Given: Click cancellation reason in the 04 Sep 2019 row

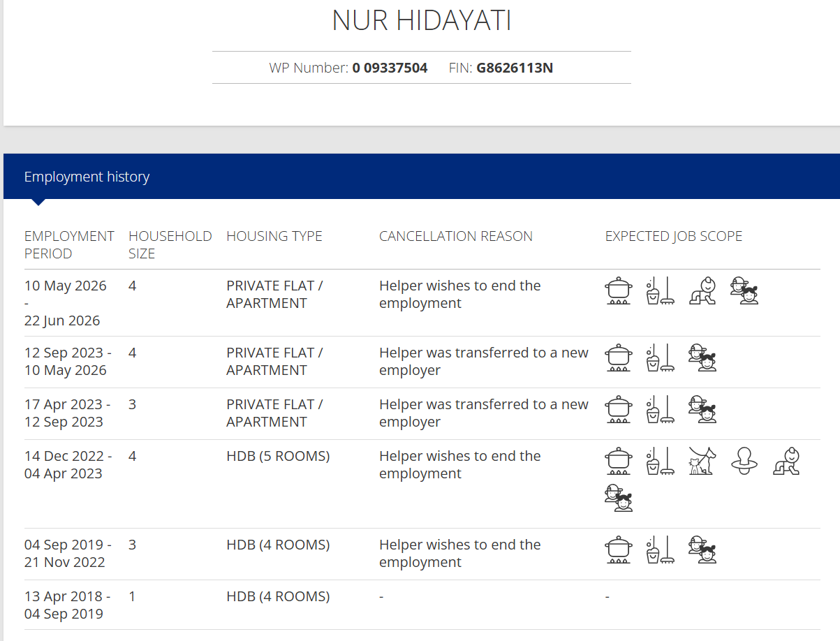Looking at the screenshot, I should click(460, 554).
